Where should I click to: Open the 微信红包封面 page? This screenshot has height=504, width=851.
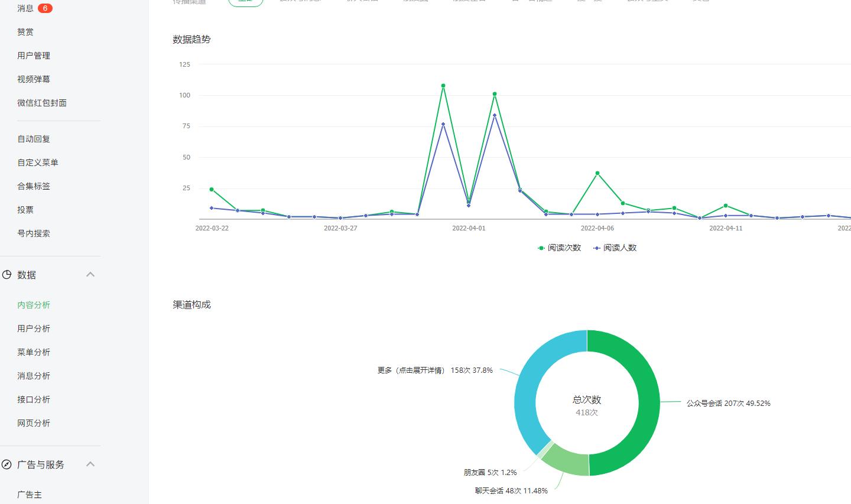(42, 103)
